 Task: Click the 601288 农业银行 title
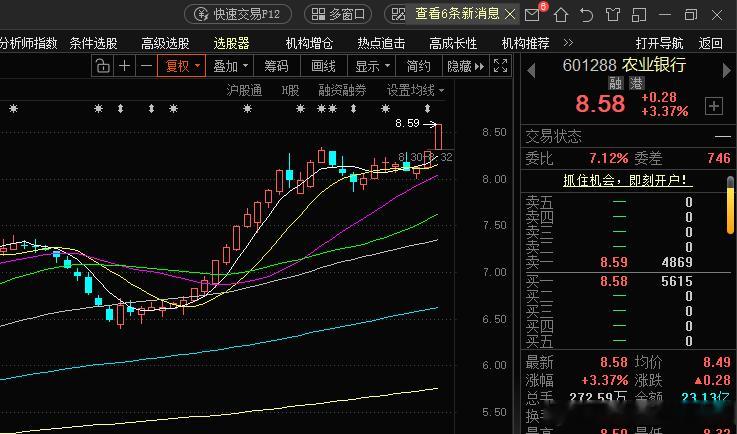(624, 65)
